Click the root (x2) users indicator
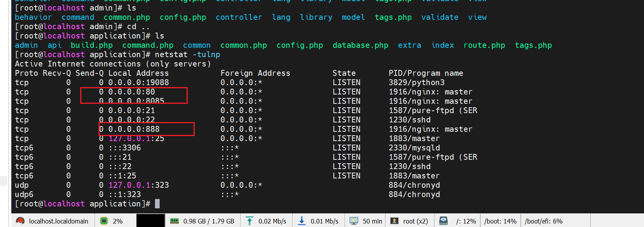Screen dimensions: 644x227 click(415, 221)
